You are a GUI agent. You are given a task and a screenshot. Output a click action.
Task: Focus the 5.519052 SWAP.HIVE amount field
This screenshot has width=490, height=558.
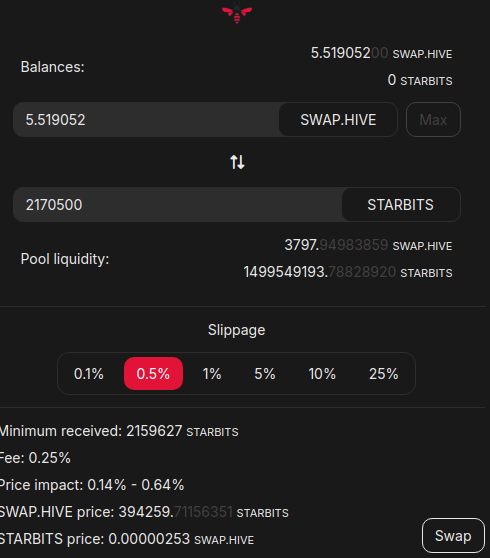146,120
